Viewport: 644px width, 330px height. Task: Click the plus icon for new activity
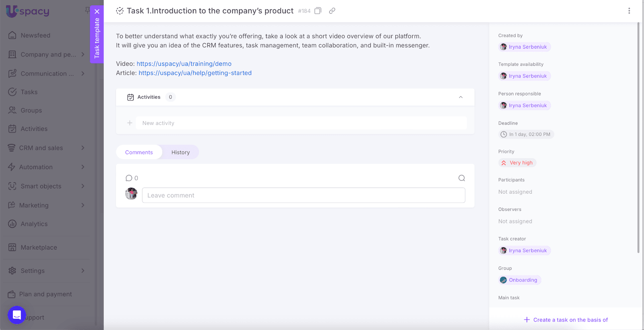pyautogui.click(x=130, y=123)
